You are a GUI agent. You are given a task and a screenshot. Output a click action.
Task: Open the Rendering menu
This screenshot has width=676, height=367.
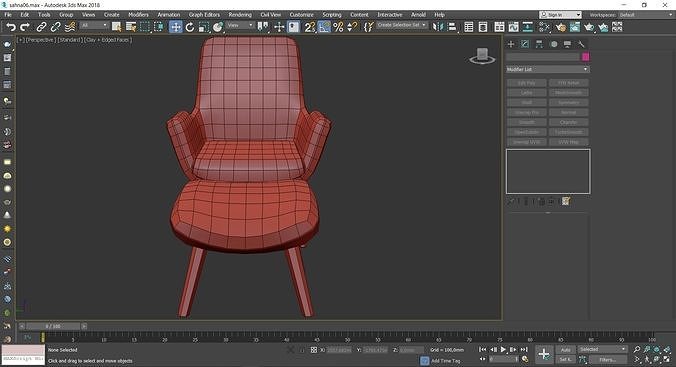click(240, 15)
